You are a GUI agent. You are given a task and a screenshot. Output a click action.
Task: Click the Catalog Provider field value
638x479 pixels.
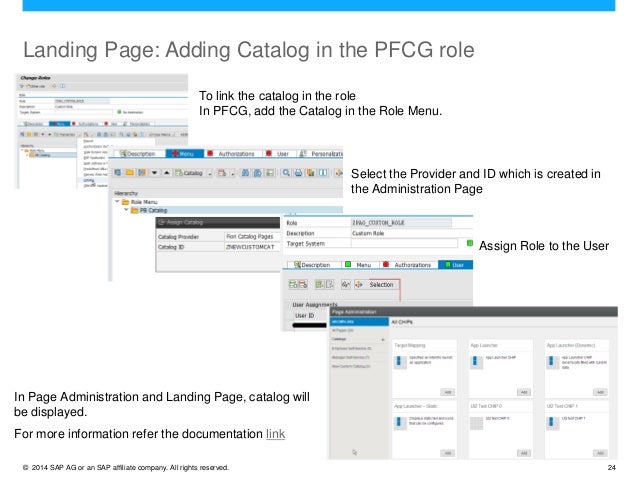tap(251, 236)
